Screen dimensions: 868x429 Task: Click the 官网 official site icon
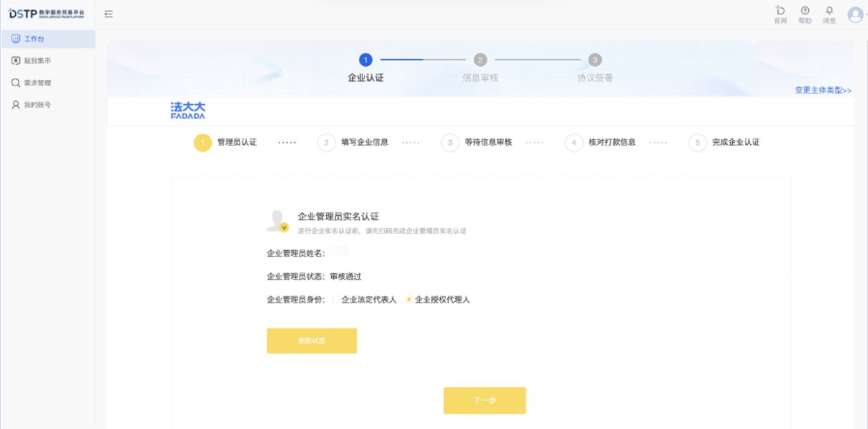point(780,14)
